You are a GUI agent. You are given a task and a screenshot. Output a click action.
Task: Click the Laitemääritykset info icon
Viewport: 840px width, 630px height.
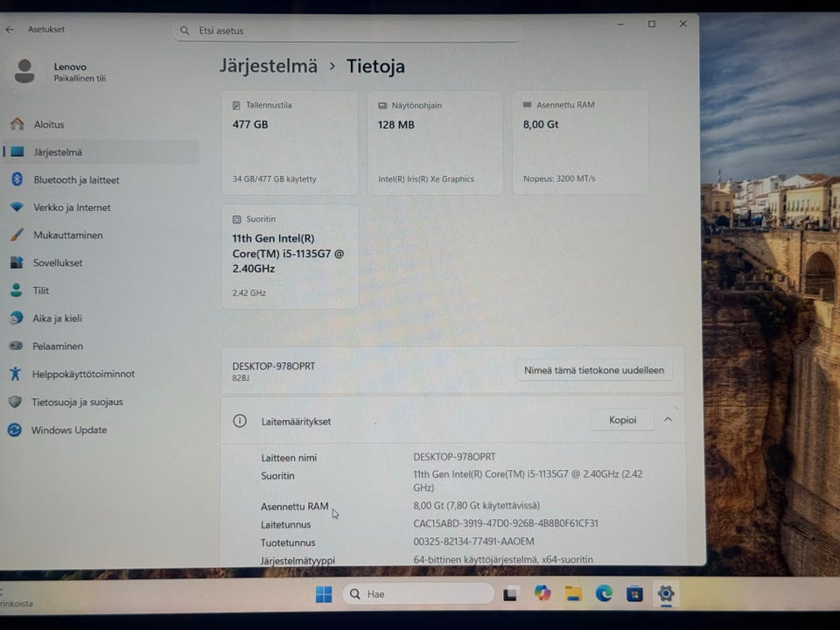pyautogui.click(x=240, y=421)
